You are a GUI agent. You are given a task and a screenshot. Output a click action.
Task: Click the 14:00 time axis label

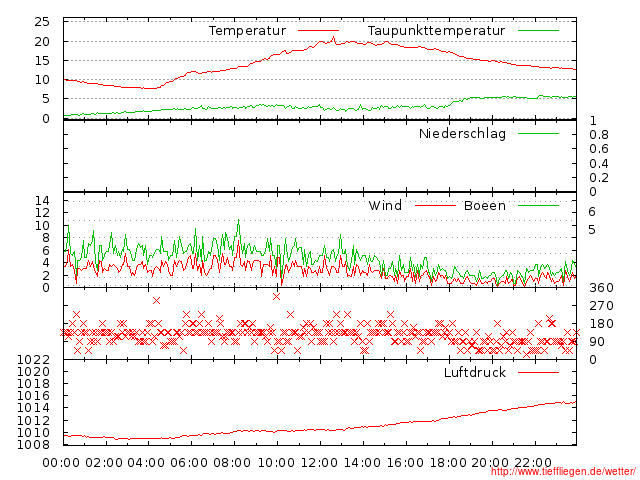pos(362,463)
